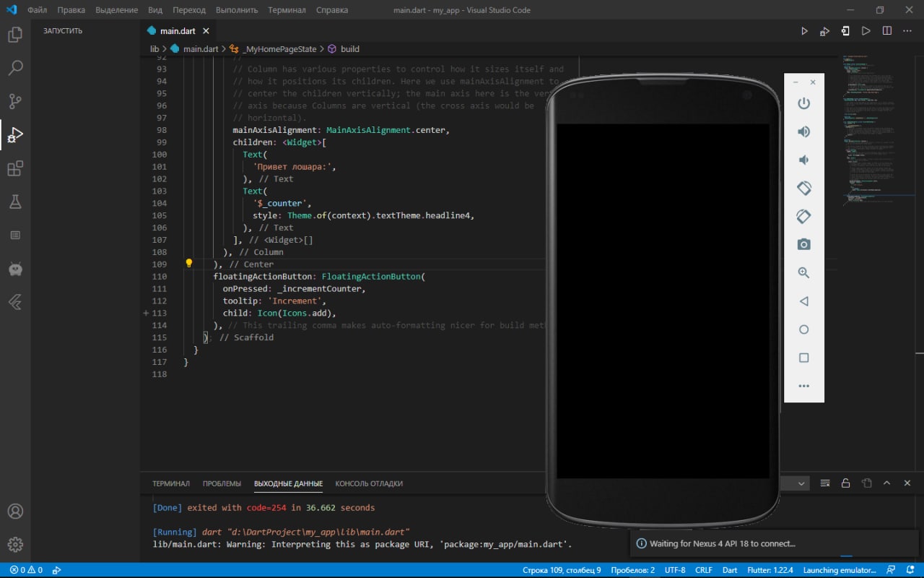Click the 'Строка 109, столбец 9' status item

(562, 570)
